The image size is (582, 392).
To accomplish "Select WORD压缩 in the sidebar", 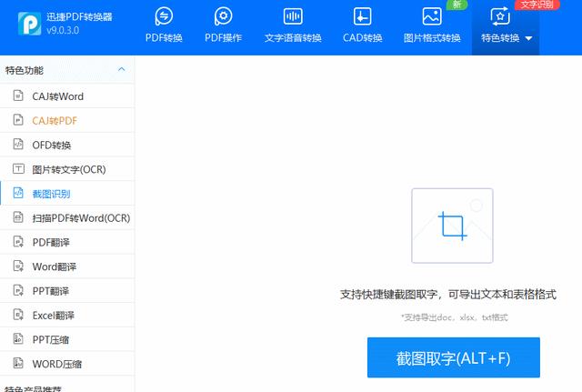I will [67, 364].
